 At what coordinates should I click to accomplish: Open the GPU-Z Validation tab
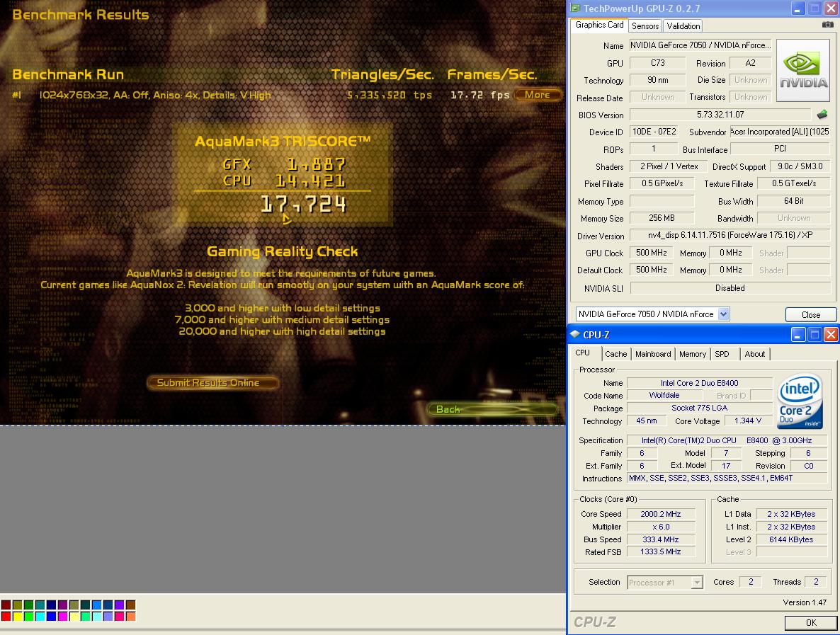[683, 25]
